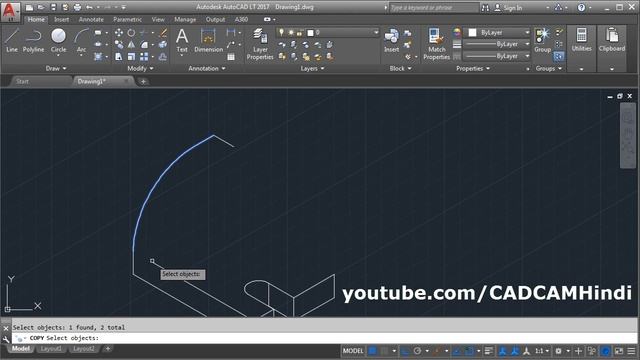Select the Polyline tool

tap(33, 40)
